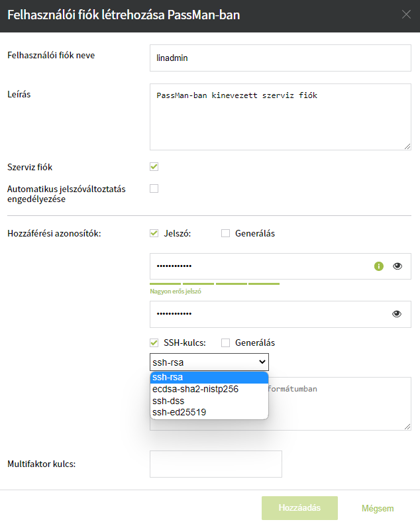Screen dimensions: 420x526
Task: Click the Felhasználói fiók neve input field
Action: click(x=280, y=58)
